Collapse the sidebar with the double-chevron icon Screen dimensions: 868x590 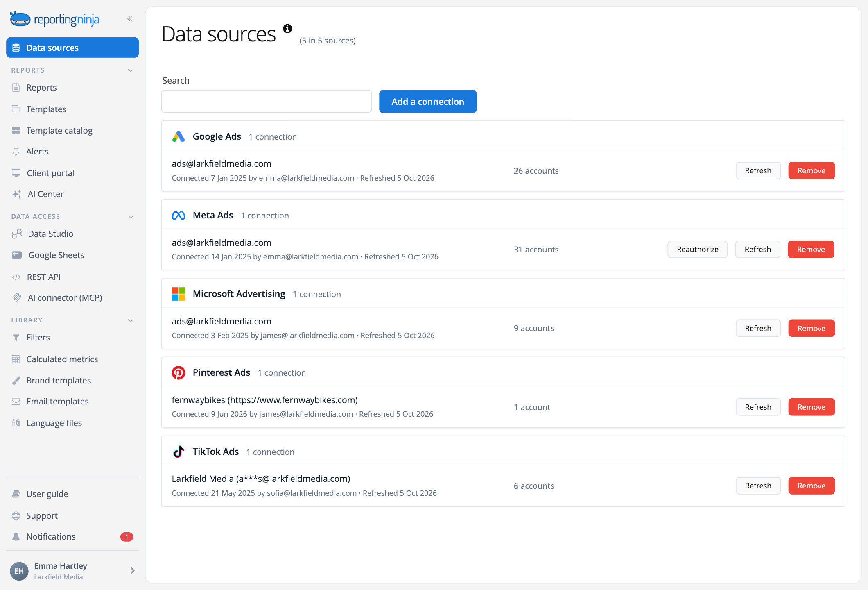[129, 19]
